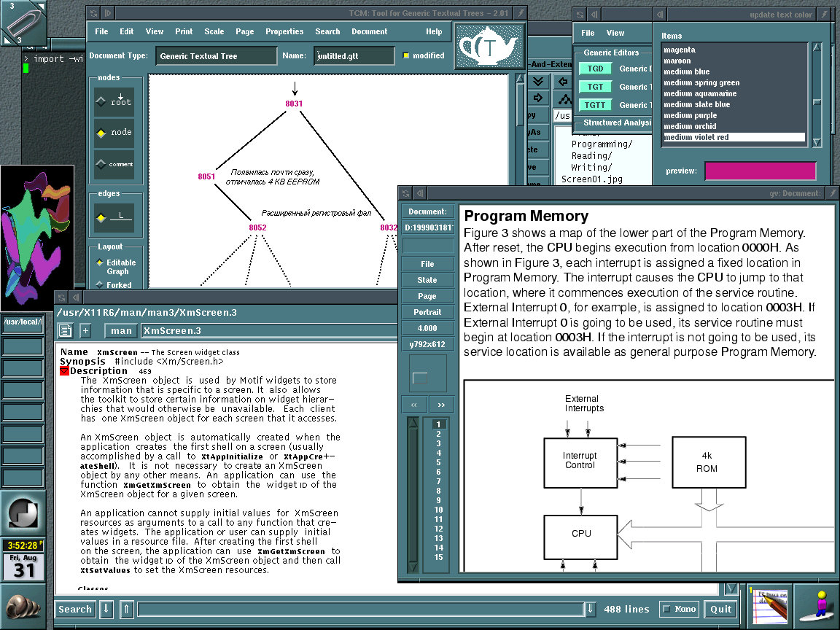Viewport: 840px width, 630px height.
Task: Choose the Forked layout option
Action: [114, 285]
